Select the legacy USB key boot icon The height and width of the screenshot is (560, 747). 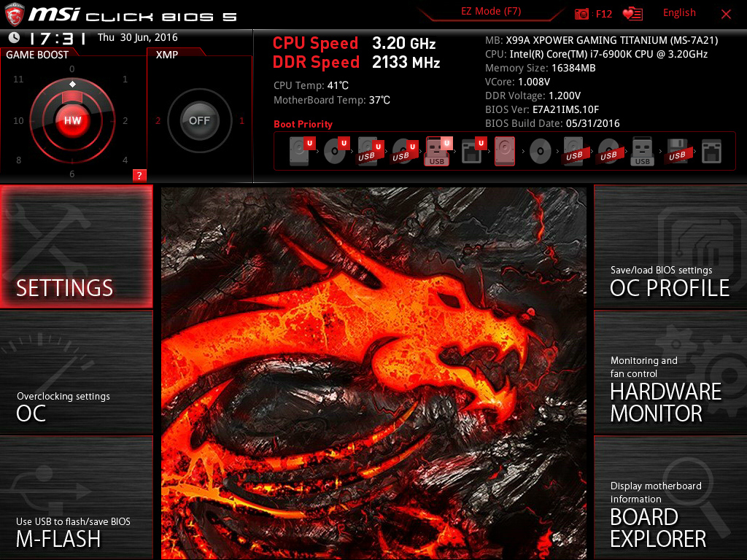[x=642, y=152]
